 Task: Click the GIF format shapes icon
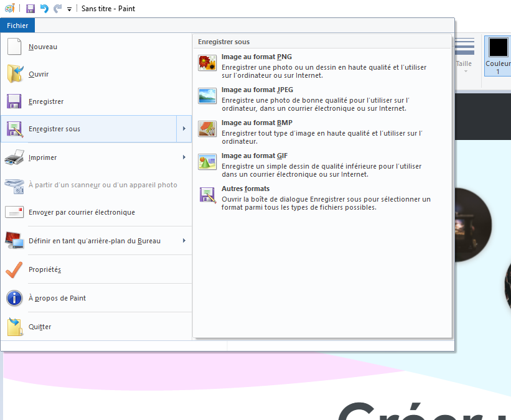point(207,162)
